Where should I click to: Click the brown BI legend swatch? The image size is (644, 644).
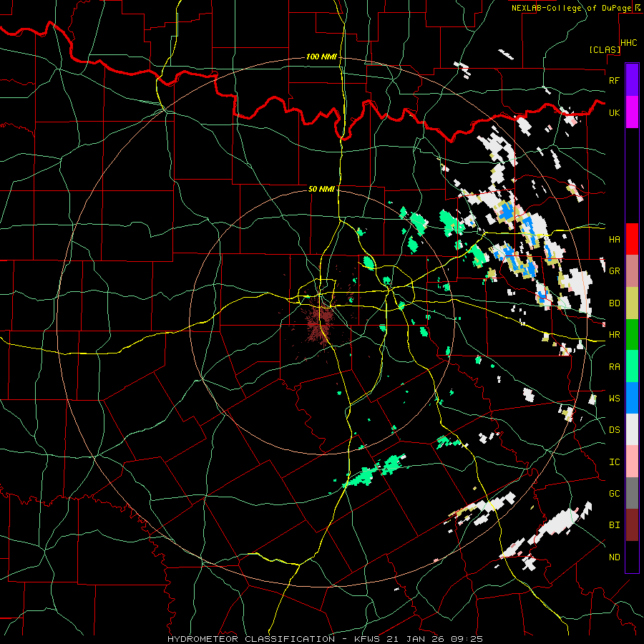[x=632, y=525]
